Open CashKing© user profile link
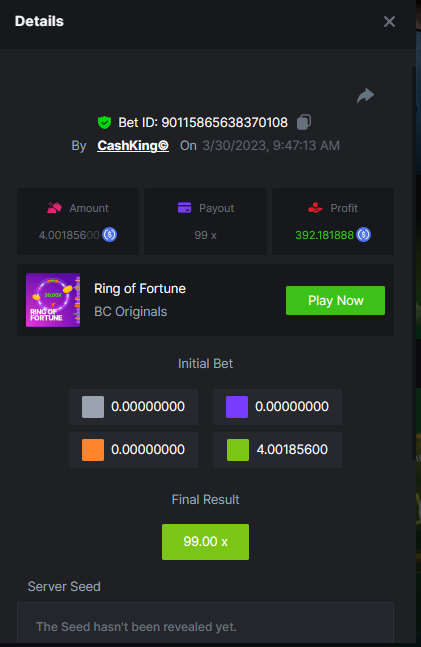The height and width of the screenshot is (647, 421). tap(133, 145)
